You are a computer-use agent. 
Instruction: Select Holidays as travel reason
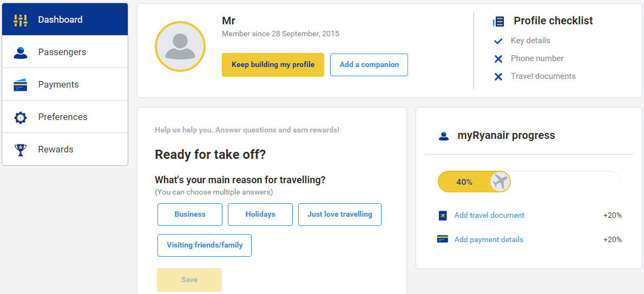[x=260, y=215]
